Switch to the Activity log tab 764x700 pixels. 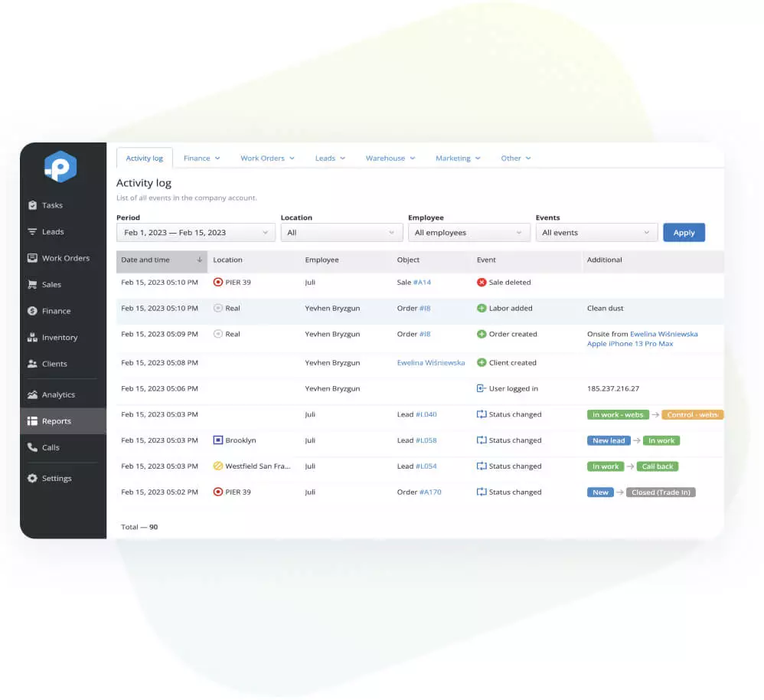pos(145,158)
